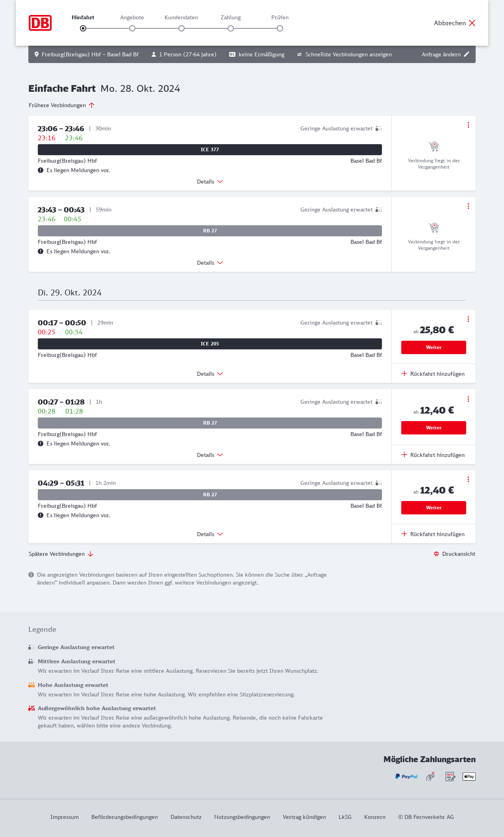
Task: Select the Hinfahrt step radio marker
Action: [83, 28]
